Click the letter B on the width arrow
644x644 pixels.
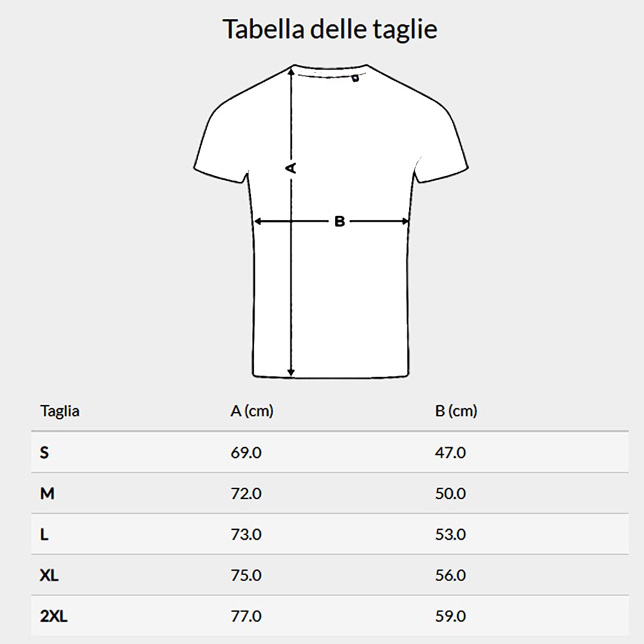(x=339, y=222)
